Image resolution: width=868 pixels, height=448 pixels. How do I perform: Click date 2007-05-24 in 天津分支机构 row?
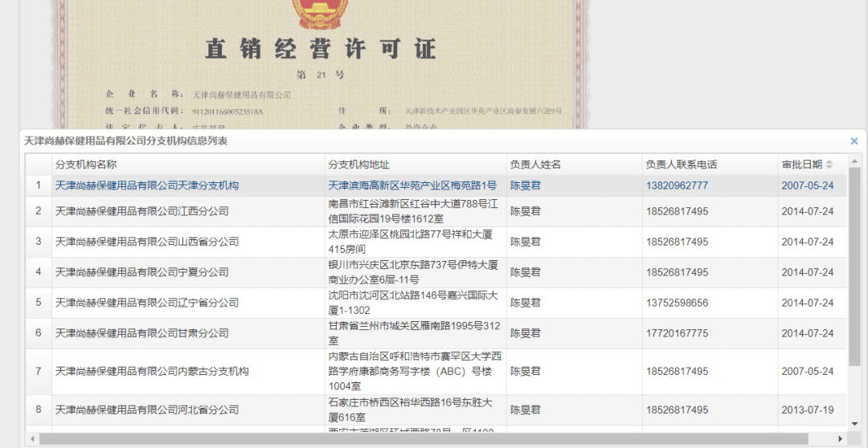[808, 185]
